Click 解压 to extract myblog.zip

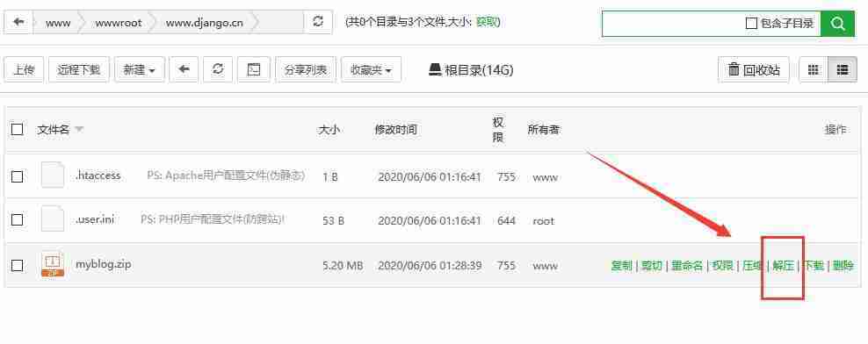[x=784, y=266]
